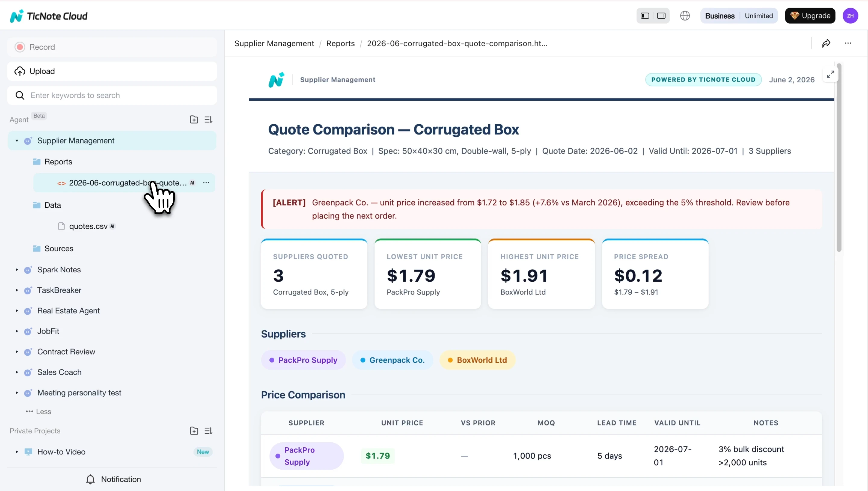This screenshot has height=491, width=868.
Task: Open sort options for Agent section
Action: [x=208, y=119]
